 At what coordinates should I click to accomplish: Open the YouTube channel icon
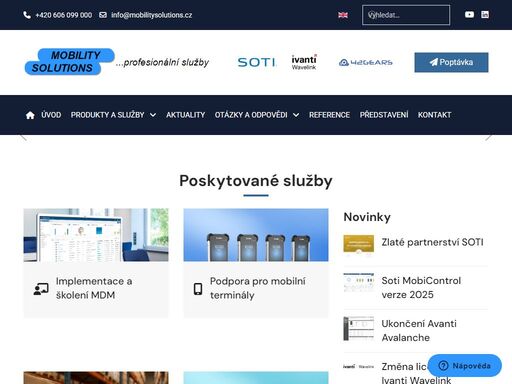(x=469, y=15)
